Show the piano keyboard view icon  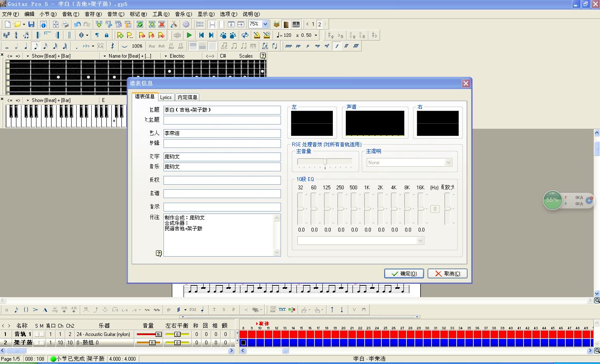point(296,24)
